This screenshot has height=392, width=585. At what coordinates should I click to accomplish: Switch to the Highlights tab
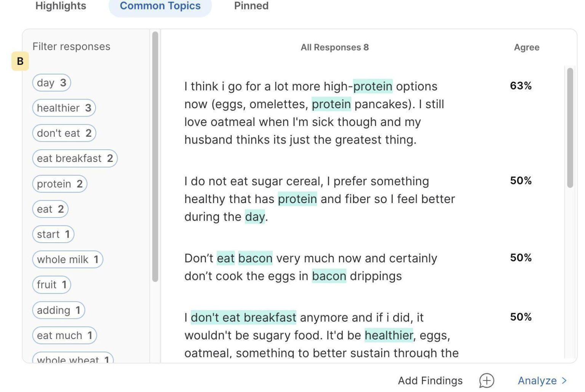pyautogui.click(x=61, y=6)
